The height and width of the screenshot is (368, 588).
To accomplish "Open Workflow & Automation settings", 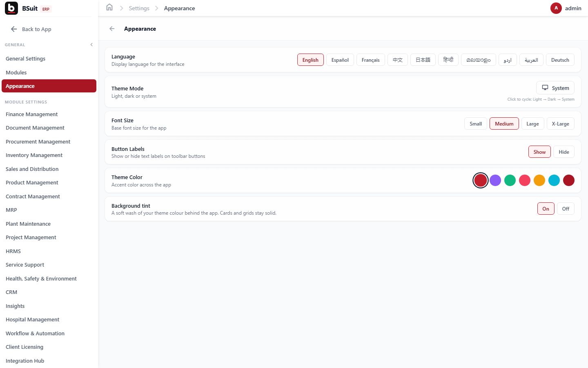I will [49, 333].
